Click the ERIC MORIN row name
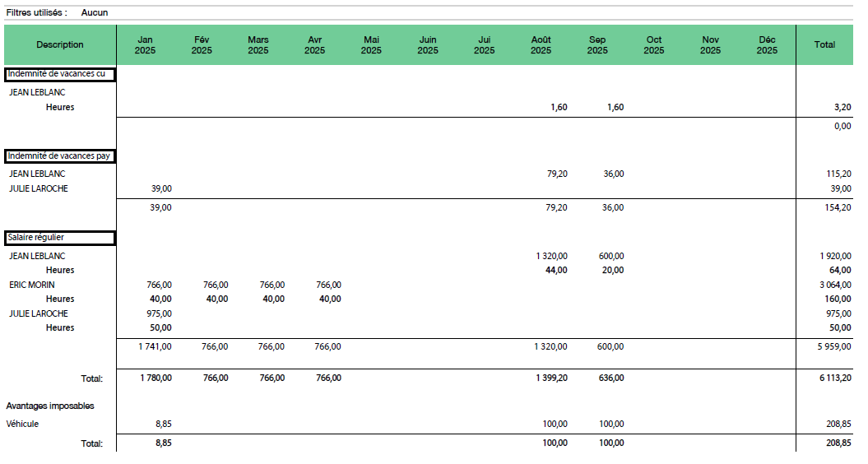The image size is (868, 464). (31, 285)
